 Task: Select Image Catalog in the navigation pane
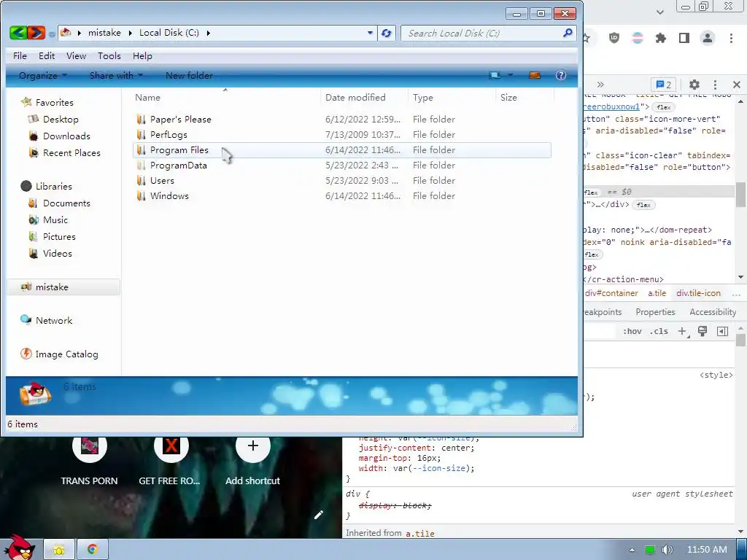(60, 354)
